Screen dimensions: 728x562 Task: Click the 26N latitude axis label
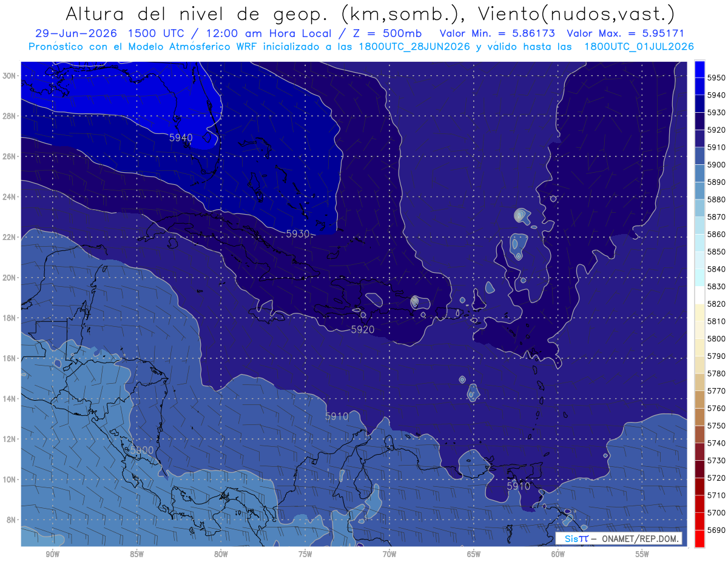point(8,156)
